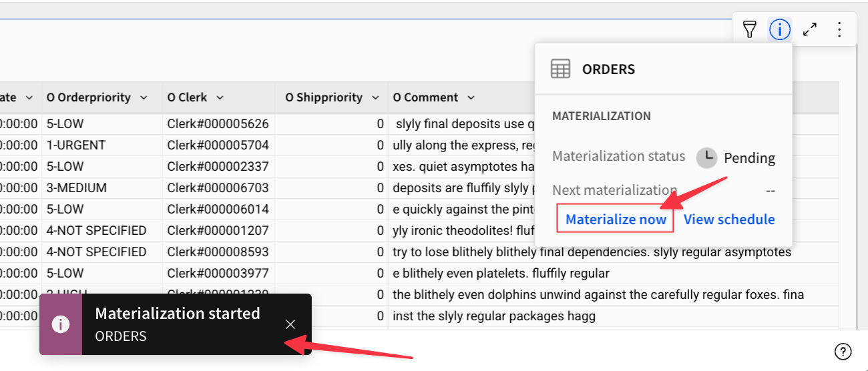Open the date column dropdown arrow
Screen dimensions: 868x371
[x=29, y=98]
